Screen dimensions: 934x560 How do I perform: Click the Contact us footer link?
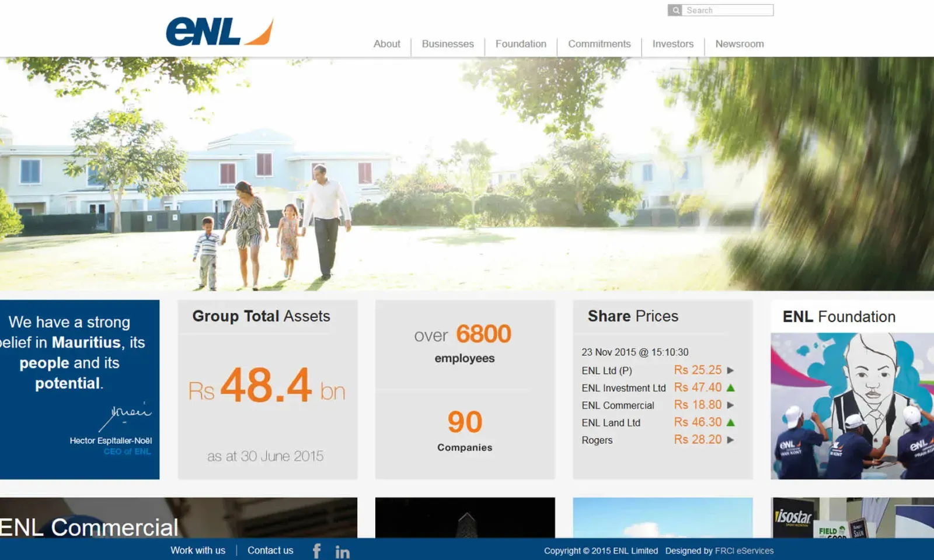[x=270, y=550]
